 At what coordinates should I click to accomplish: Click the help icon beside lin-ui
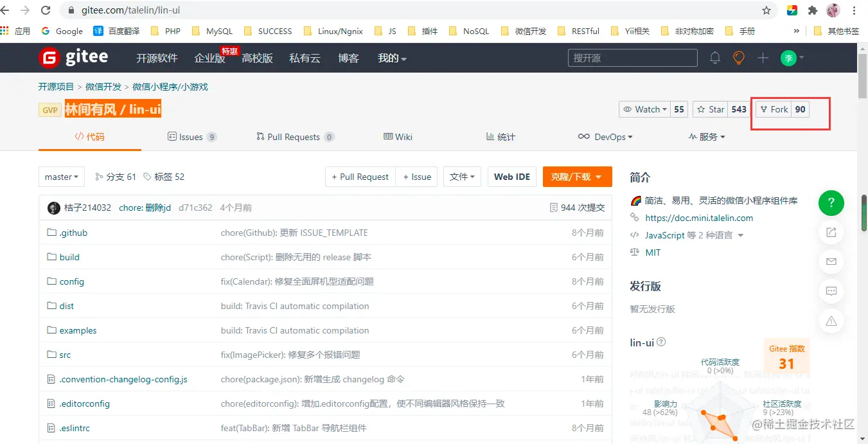click(661, 342)
